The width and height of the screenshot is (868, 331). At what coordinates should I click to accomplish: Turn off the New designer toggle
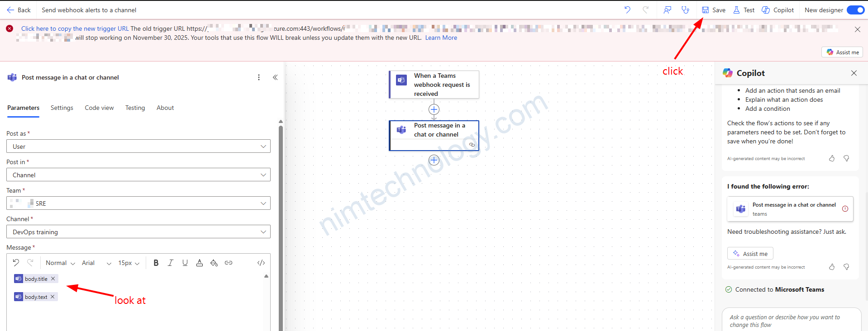click(x=855, y=10)
